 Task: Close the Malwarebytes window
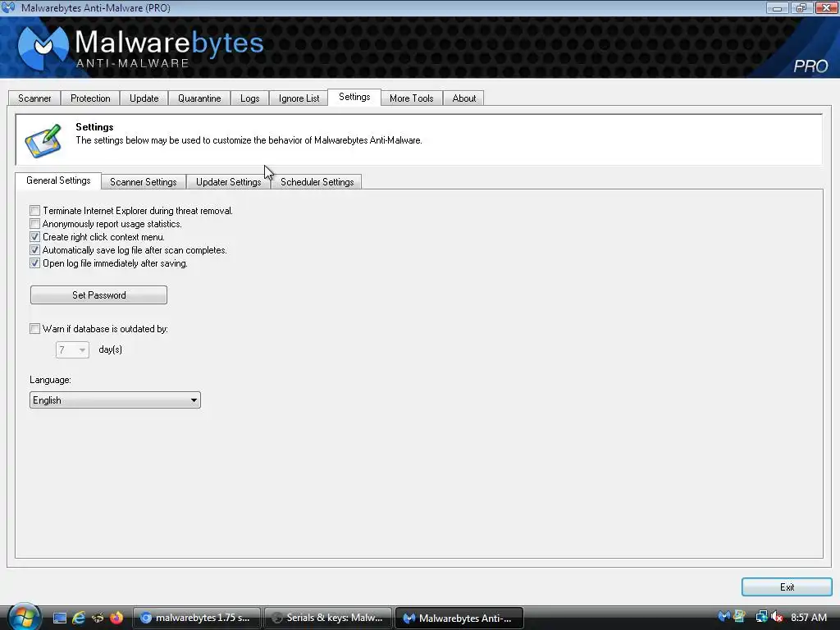(x=826, y=8)
